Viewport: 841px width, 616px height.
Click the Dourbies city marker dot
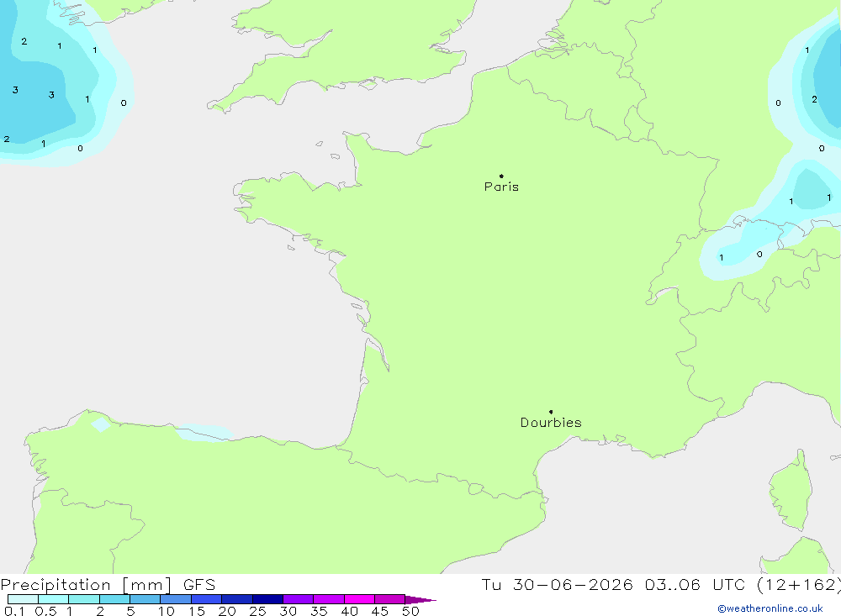[551, 412]
